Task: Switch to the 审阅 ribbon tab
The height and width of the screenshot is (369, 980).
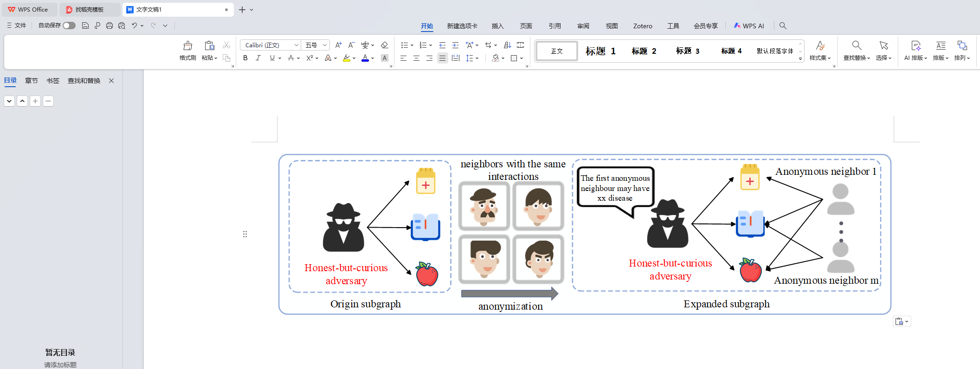Action: pyautogui.click(x=583, y=26)
